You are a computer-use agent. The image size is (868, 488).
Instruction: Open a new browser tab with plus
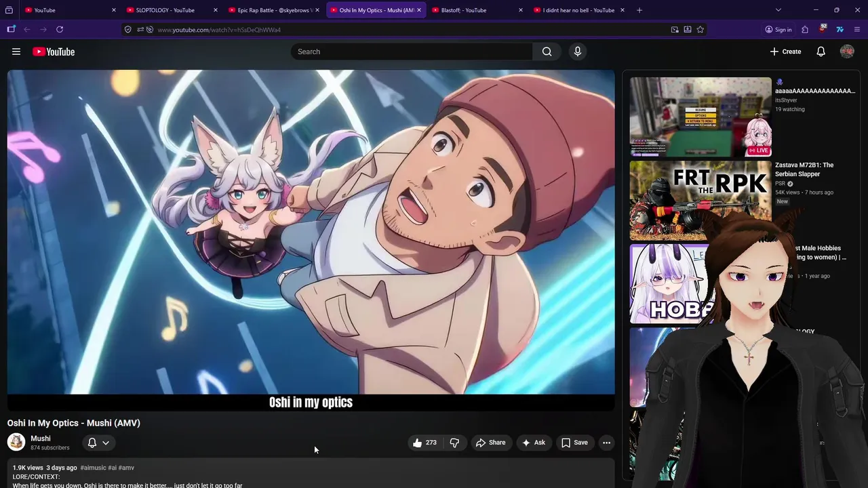click(x=639, y=10)
